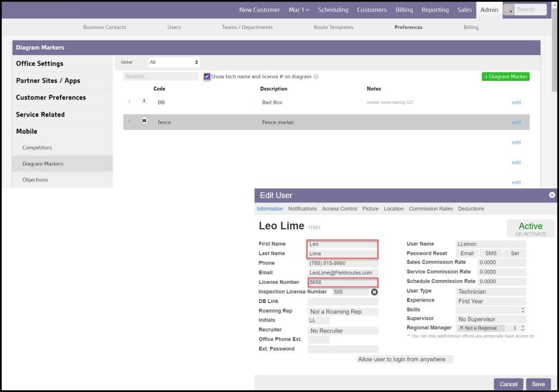The image size is (559, 392).
Task: Remove the 'Not a Regional' tag
Action: (461, 328)
